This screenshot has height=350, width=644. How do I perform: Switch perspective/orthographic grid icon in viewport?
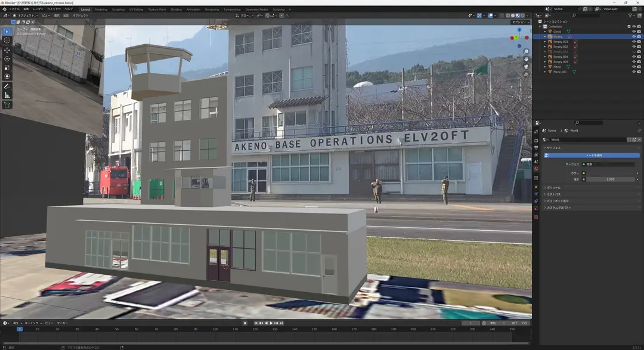point(526,75)
